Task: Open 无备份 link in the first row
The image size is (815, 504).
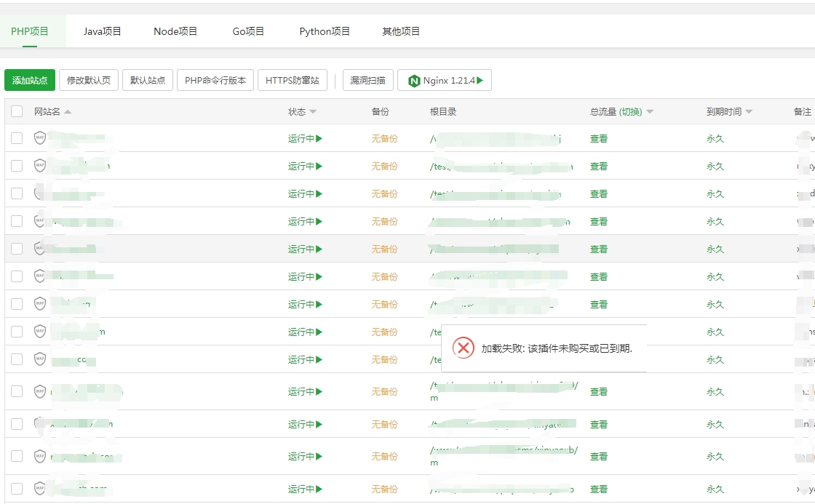Action: point(385,138)
